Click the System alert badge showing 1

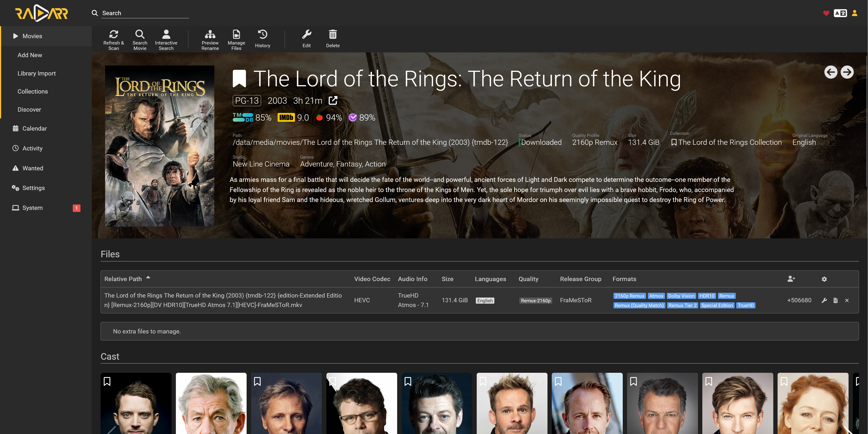coord(76,208)
